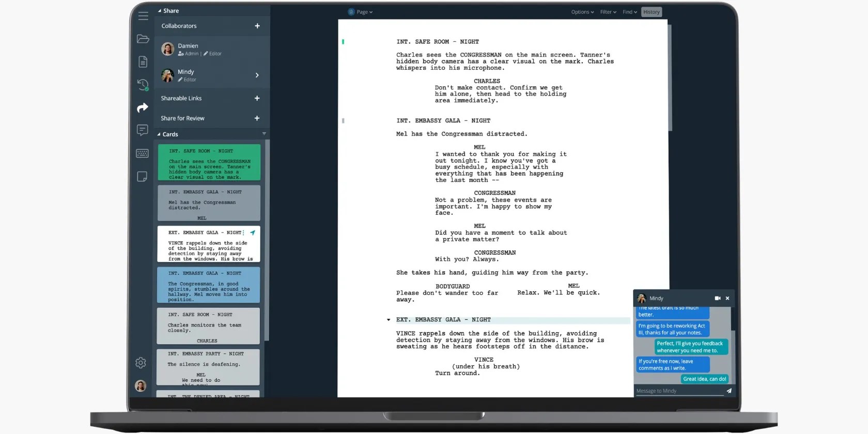Select the Shareable Links row
The height and width of the screenshot is (434, 868).
click(x=211, y=98)
